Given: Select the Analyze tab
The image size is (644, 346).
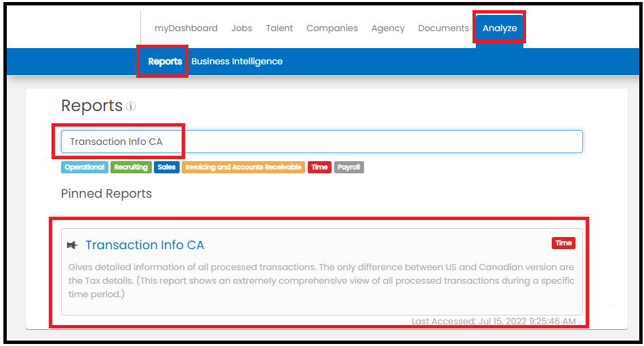Looking at the screenshot, I should pyautogui.click(x=500, y=28).
